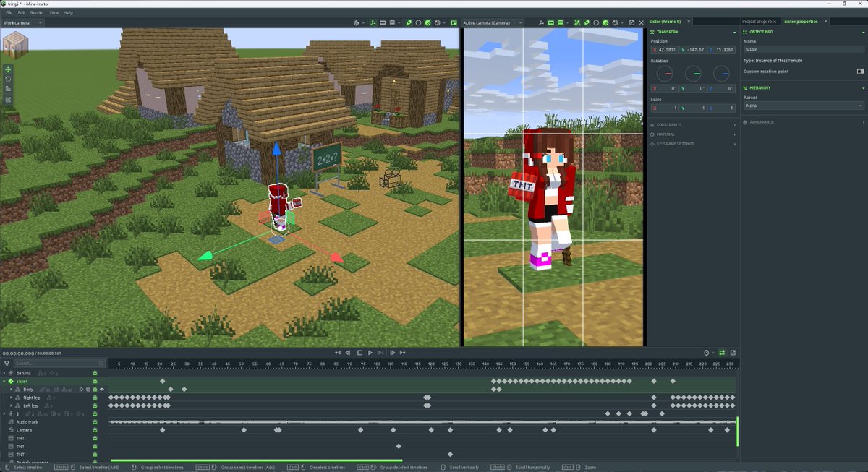Pop out the camera view window

631,22
